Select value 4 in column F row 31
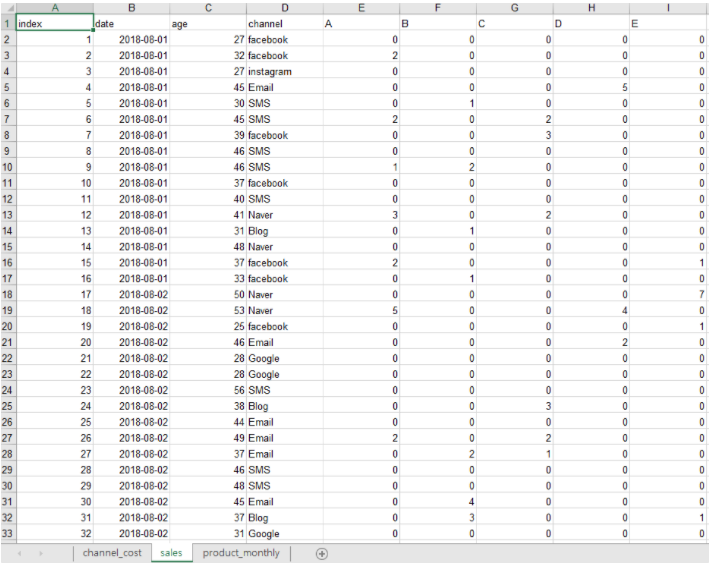The image size is (724, 564). [x=438, y=502]
